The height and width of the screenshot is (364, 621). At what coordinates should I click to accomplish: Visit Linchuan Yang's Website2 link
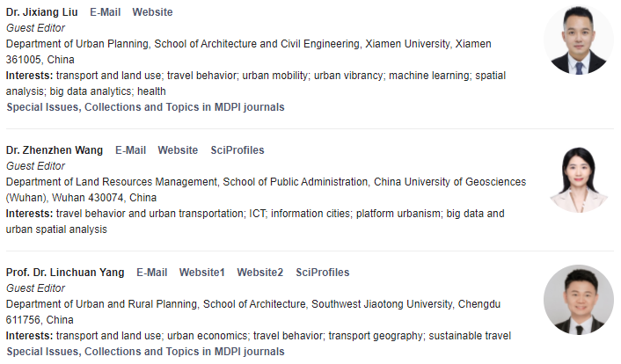pyautogui.click(x=259, y=273)
